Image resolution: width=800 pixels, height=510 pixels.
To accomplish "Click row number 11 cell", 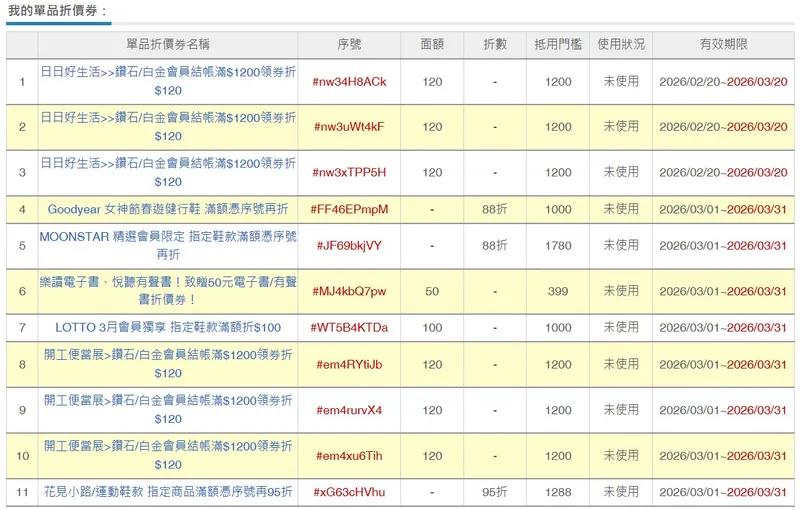I will (x=22, y=492).
